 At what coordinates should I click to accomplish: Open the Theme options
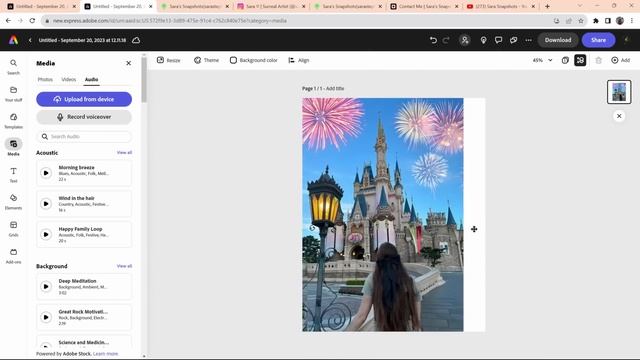(206, 60)
